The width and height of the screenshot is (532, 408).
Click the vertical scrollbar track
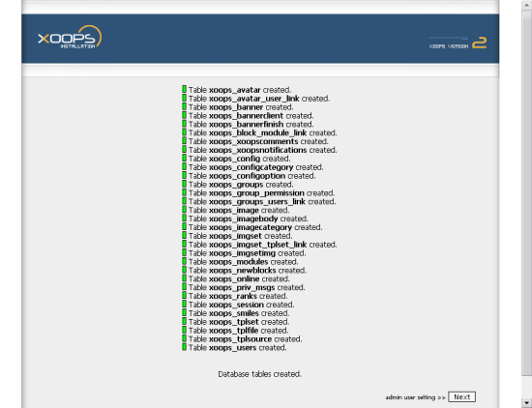pyautogui.click(x=526, y=203)
